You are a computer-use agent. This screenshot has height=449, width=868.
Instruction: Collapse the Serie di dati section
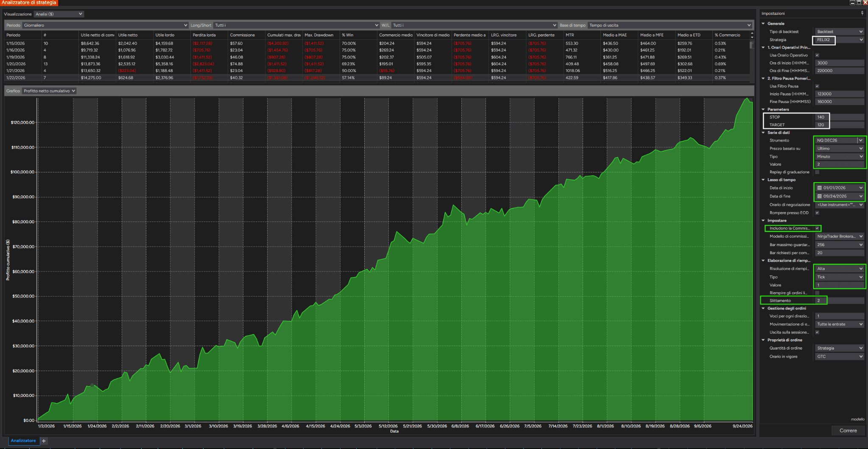763,133
